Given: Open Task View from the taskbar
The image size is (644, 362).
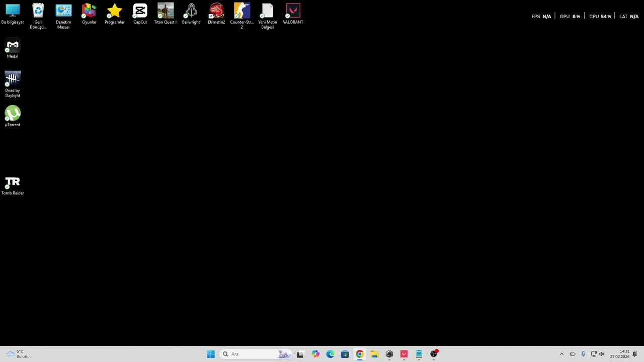Looking at the screenshot, I should [300, 354].
